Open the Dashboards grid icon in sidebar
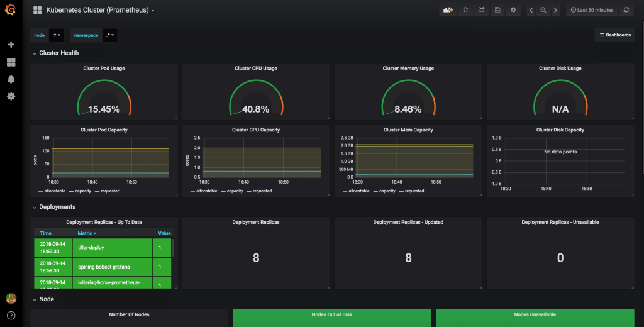Image resolution: width=644 pixels, height=327 pixels. click(x=11, y=62)
